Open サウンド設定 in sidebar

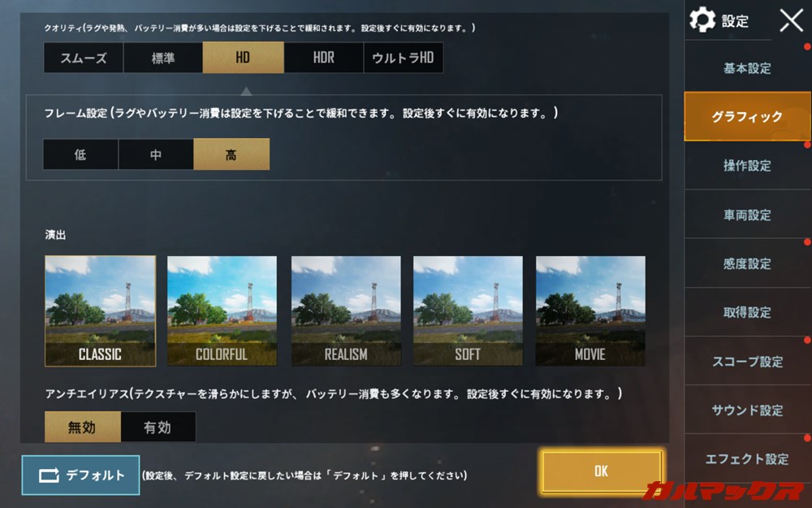coord(747,410)
